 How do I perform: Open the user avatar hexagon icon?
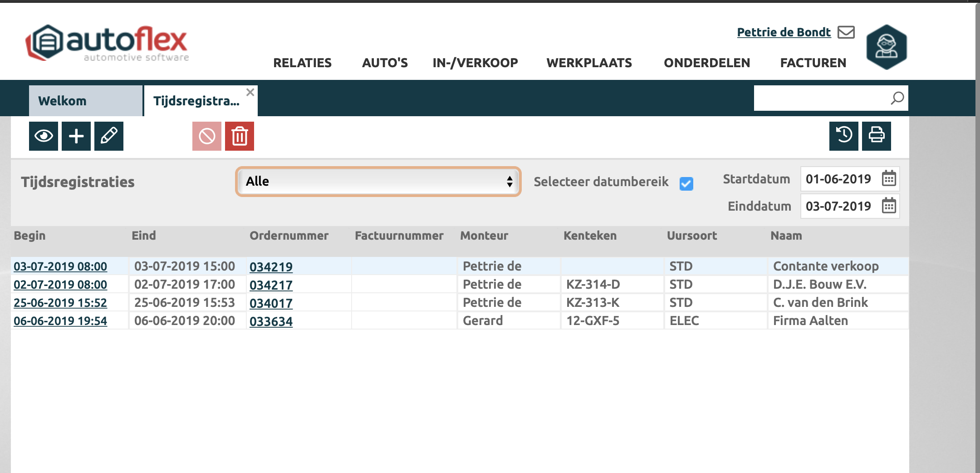887,47
